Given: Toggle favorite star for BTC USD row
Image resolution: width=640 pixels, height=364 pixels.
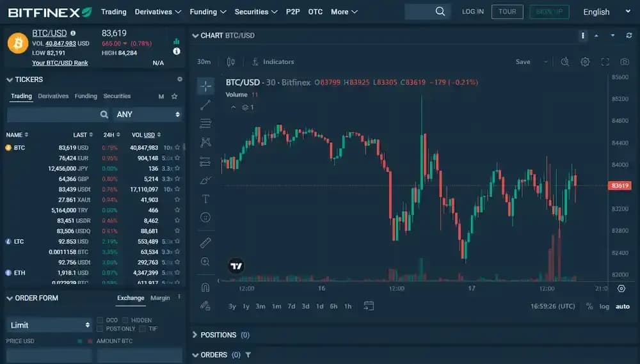Looking at the screenshot, I should pos(177,147).
